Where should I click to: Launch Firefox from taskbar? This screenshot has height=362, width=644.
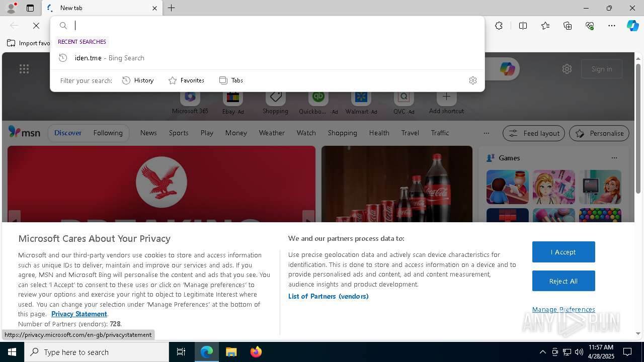click(x=256, y=352)
